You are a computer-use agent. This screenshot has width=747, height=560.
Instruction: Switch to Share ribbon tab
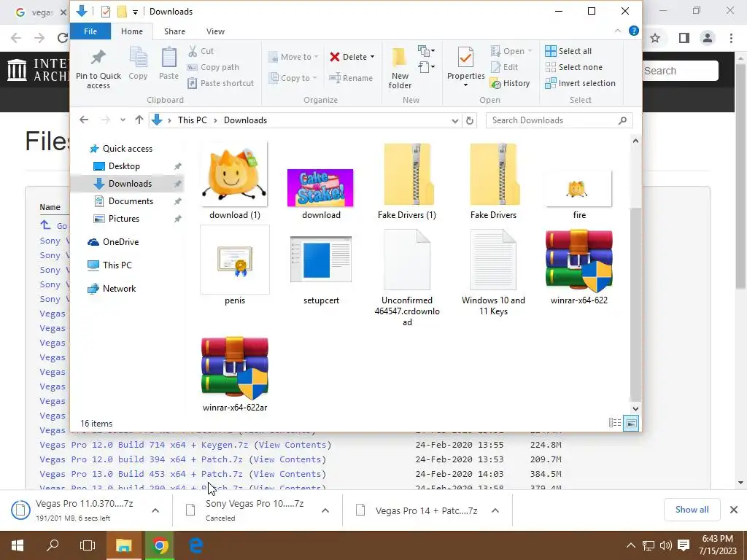[x=174, y=31]
